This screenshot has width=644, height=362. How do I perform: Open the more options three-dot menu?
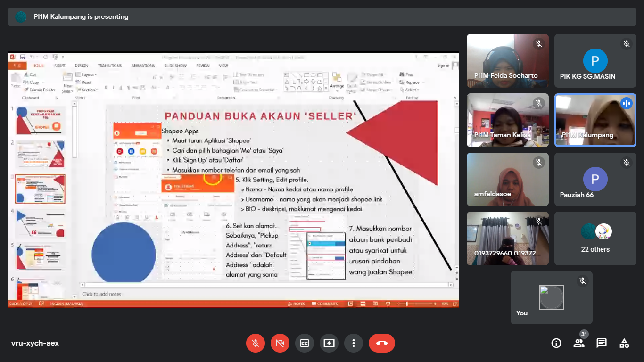click(x=354, y=343)
